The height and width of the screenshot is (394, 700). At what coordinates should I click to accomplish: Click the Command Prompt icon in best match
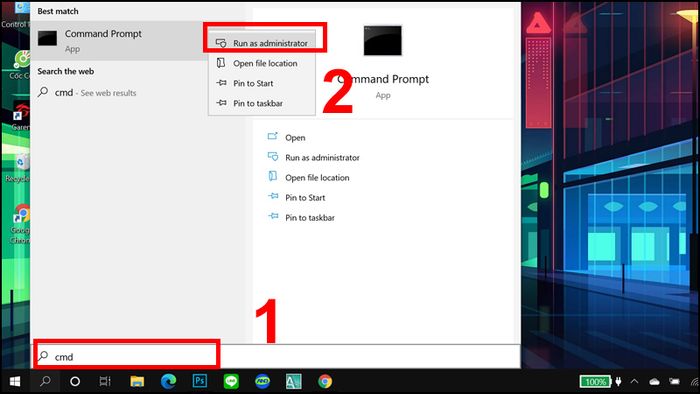[x=47, y=38]
